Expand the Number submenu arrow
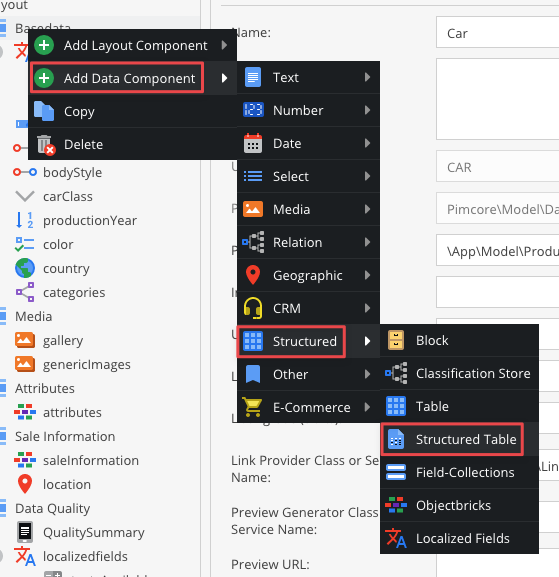 click(x=367, y=110)
